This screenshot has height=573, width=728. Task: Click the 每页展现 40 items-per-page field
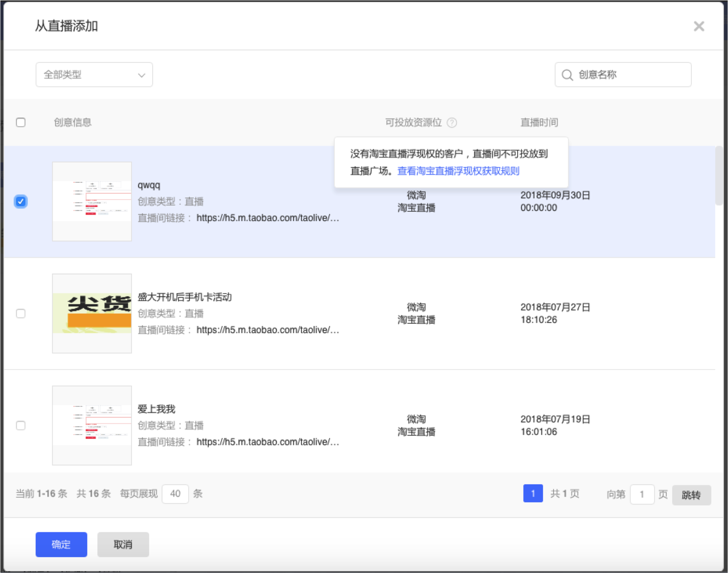point(175,494)
